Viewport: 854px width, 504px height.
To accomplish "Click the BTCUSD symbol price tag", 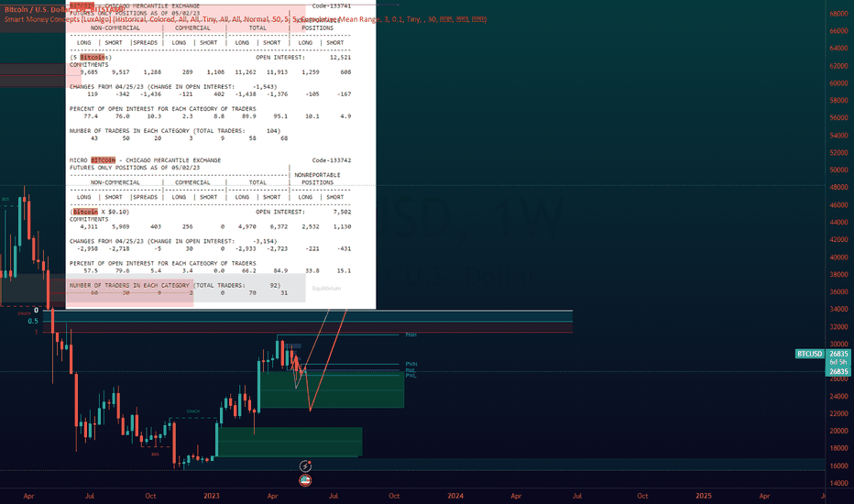I will 809,354.
